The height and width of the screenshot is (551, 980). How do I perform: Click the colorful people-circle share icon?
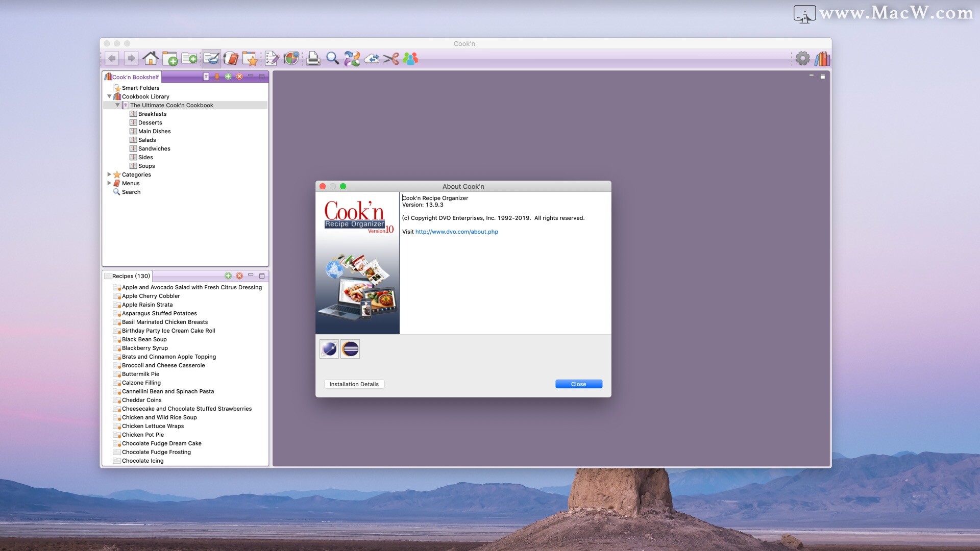click(352, 59)
